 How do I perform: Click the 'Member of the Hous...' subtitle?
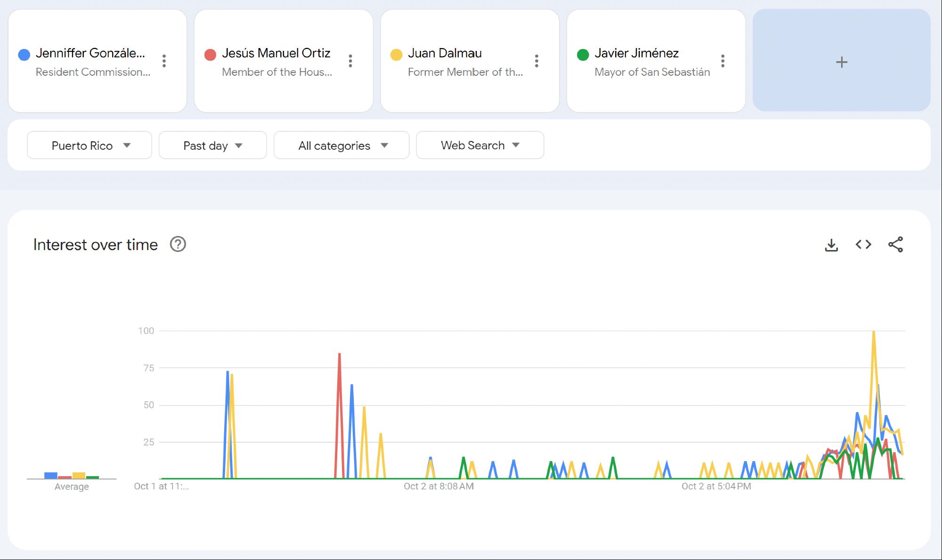pyautogui.click(x=277, y=72)
